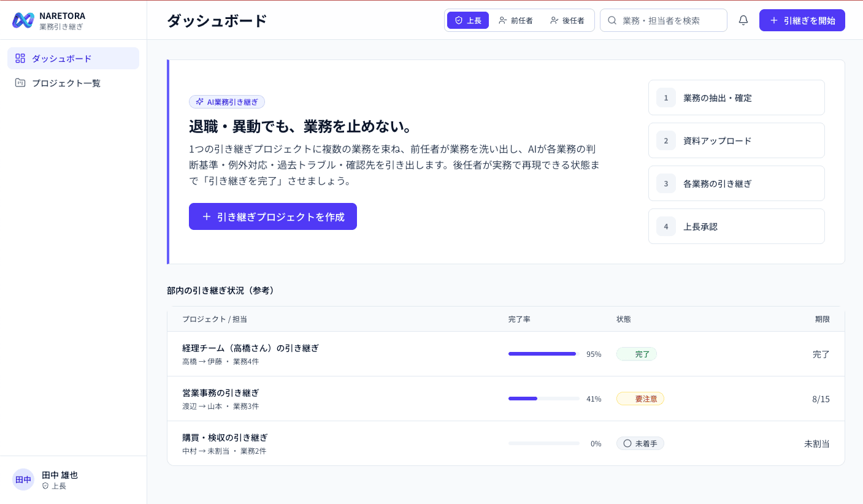Click the sparkle icon in AI業務引き継ぎ badge
The height and width of the screenshot is (504, 863).
[x=199, y=102]
